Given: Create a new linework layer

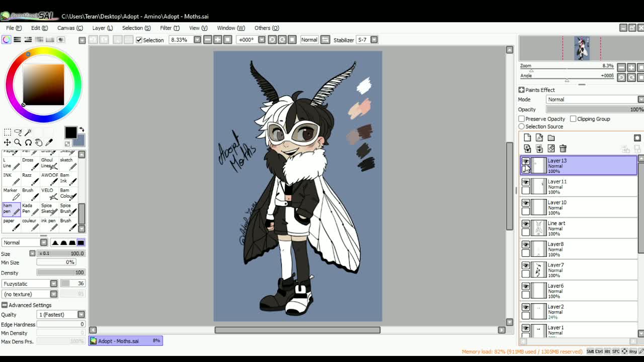Looking at the screenshot, I should tap(539, 138).
